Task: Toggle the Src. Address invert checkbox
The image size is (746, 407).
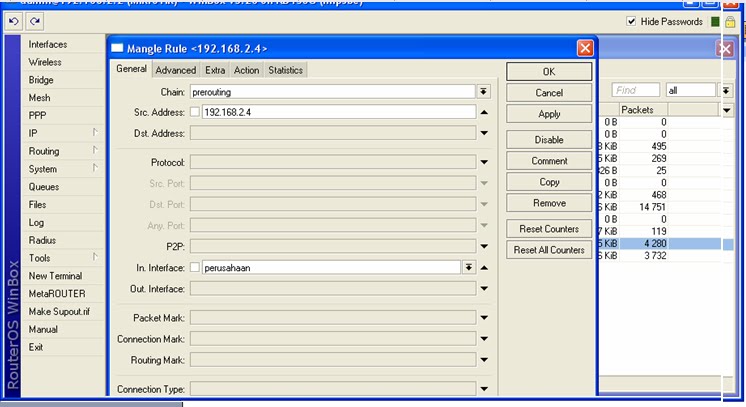Action: [x=195, y=112]
